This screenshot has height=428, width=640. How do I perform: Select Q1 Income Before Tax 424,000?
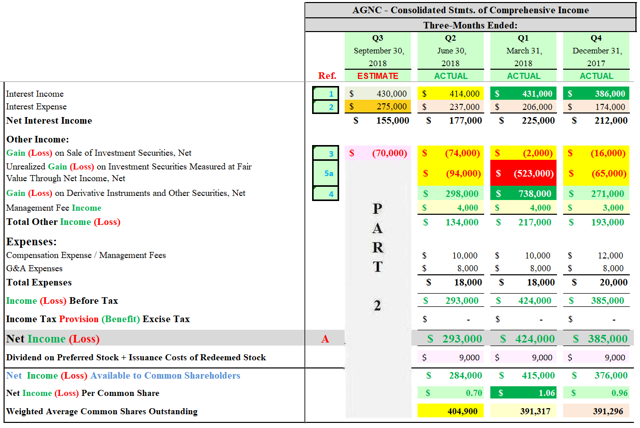point(523,301)
